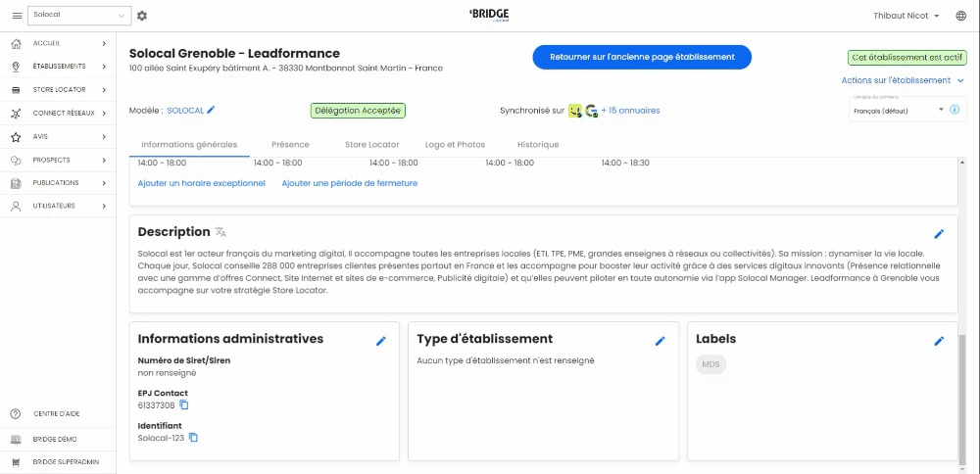Expand the Connect Réseaux chevron
The image size is (980, 474).
[x=105, y=113]
